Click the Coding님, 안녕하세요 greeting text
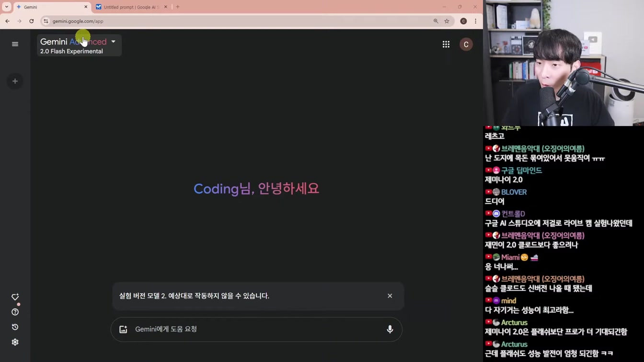Image resolution: width=644 pixels, height=362 pixels. click(256, 189)
